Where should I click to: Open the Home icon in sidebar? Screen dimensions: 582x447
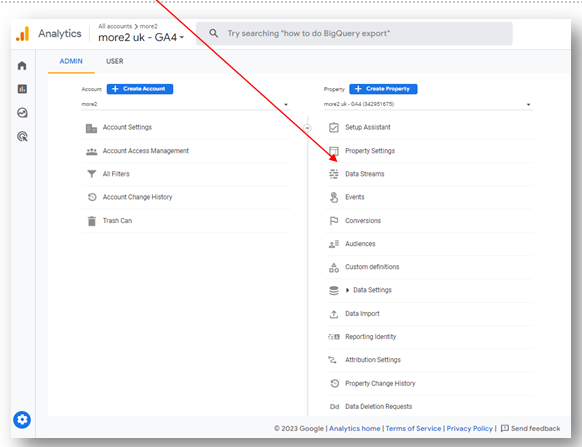[x=22, y=66]
